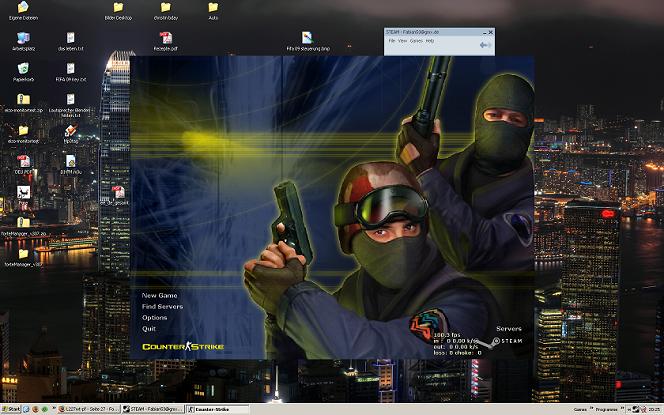The width and height of the screenshot is (664, 415).
Task: Open Counter-Strike Options
Action: 154,318
